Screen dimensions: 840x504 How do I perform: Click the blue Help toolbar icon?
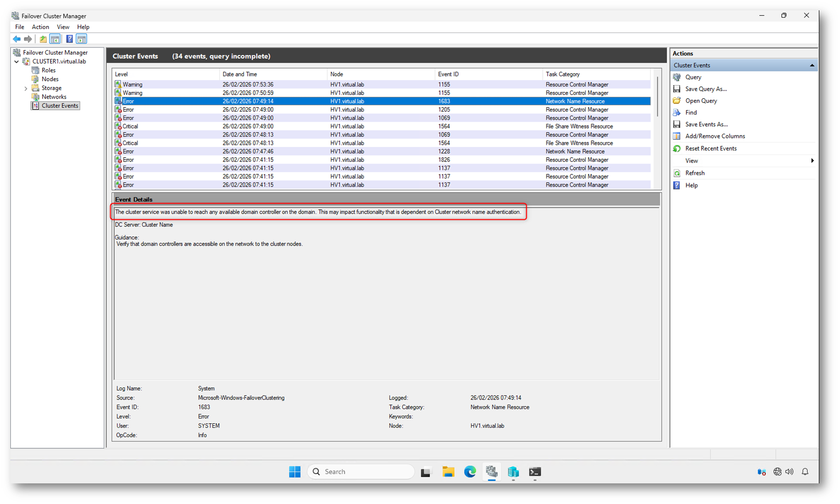[69, 39]
